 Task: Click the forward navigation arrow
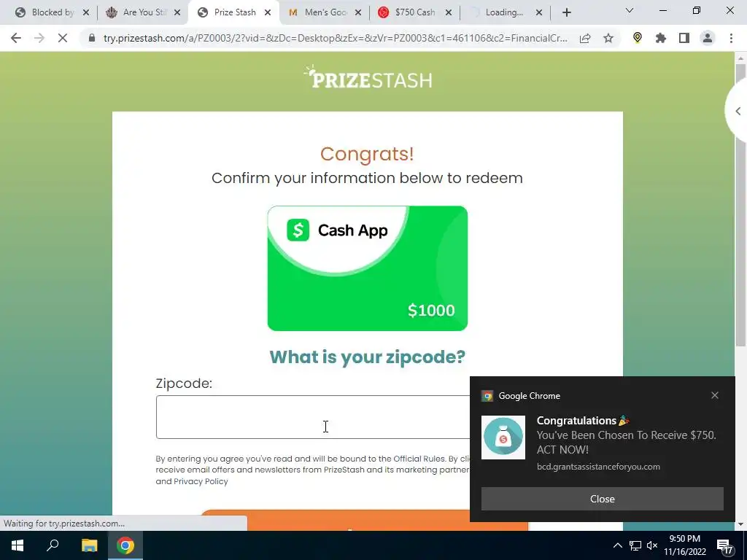pos(39,38)
